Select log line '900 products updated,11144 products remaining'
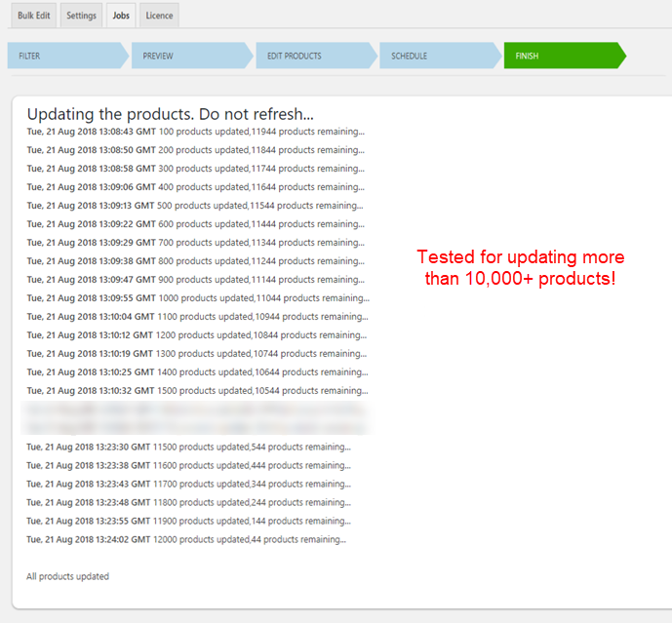672x623 pixels. tap(196, 280)
